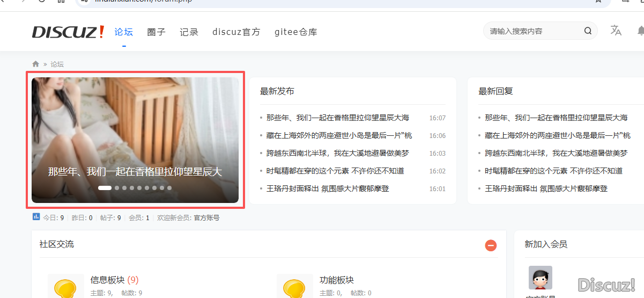Open the language translate icon
Image resolution: width=644 pixels, height=298 pixels.
click(616, 31)
